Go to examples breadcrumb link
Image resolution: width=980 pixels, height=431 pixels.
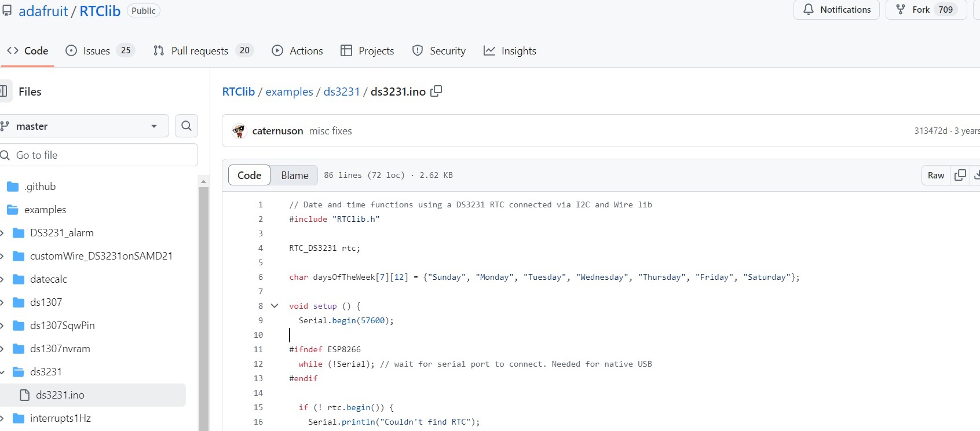point(289,92)
